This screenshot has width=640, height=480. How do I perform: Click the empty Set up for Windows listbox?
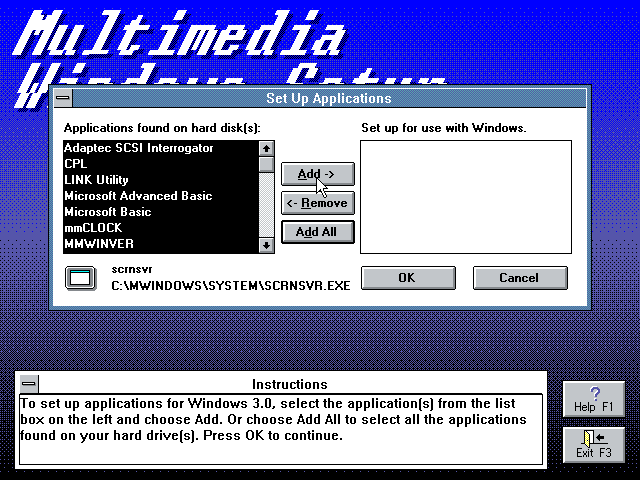(466, 197)
